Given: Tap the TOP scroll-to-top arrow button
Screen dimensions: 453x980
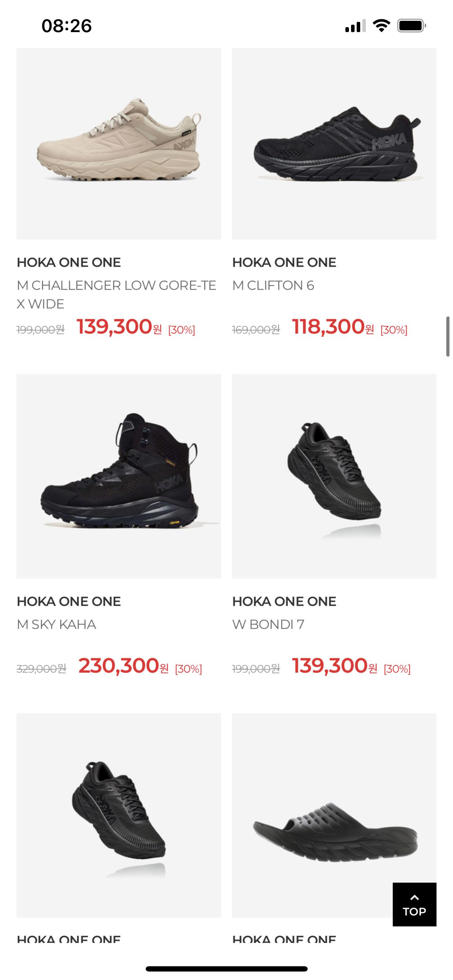Looking at the screenshot, I should tap(414, 904).
